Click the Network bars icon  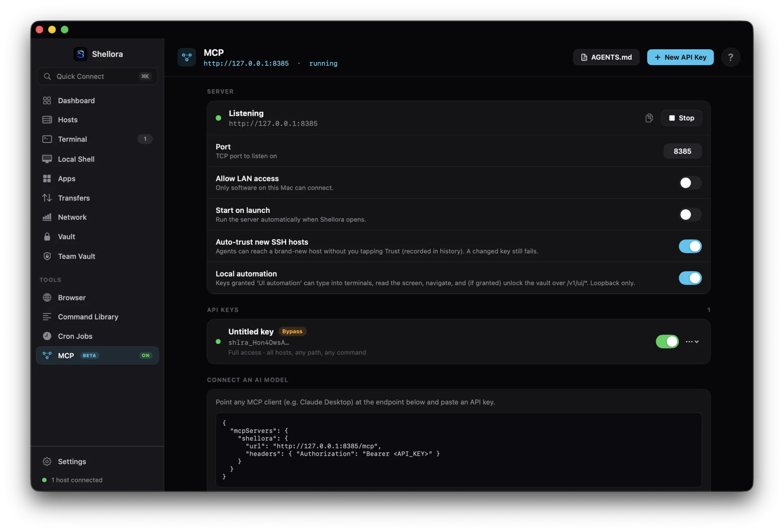[x=47, y=217]
